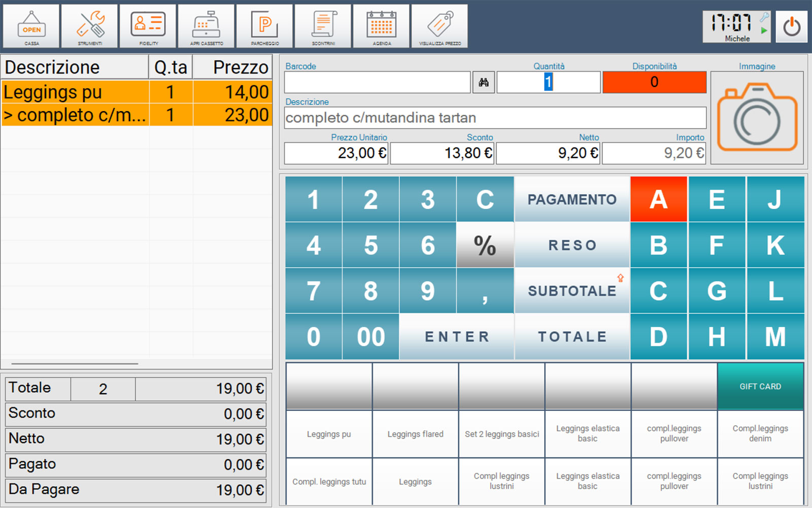
Task: Click the Sconto amount field
Action: click(442, 153)
